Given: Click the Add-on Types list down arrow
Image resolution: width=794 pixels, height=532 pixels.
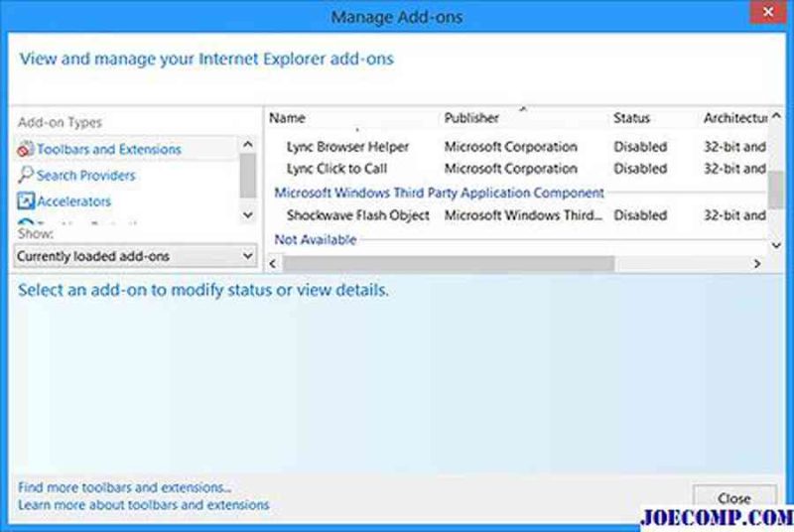Looking at the screenshot, I should tap(247, 214).
